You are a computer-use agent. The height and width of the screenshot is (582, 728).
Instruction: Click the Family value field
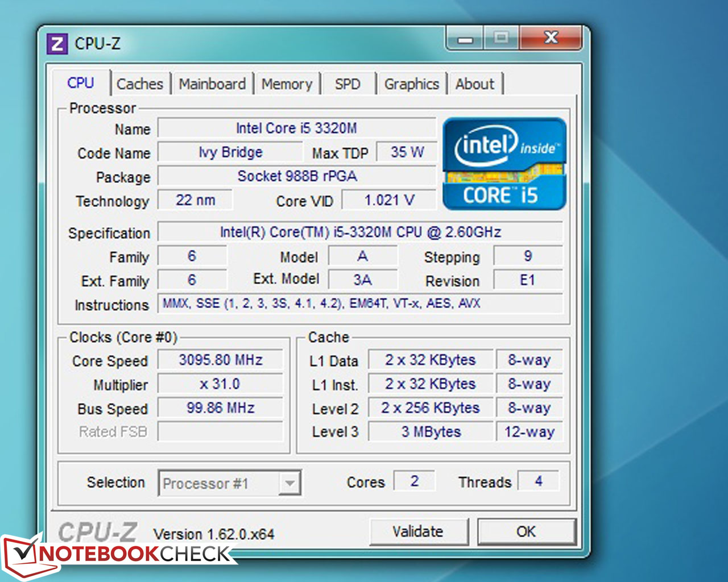(192, 256)
